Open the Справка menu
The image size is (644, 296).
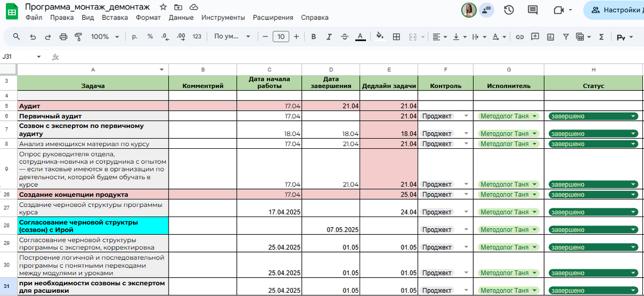coord(314,17)
